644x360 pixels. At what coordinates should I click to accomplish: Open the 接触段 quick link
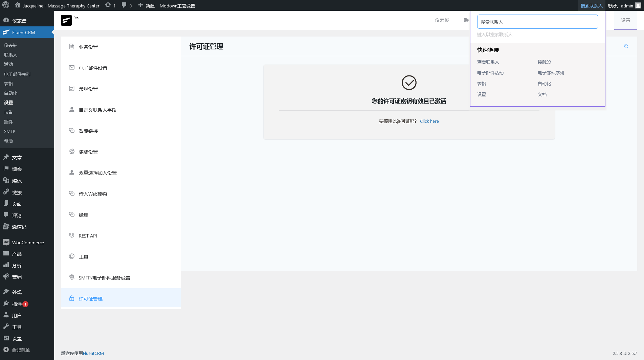(544, 62)
